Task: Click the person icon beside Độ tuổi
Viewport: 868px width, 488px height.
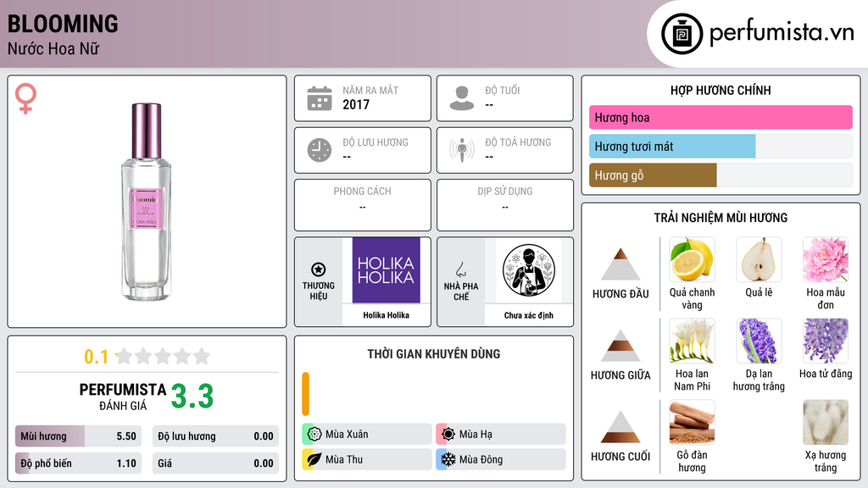Action: tap(462, 98)
